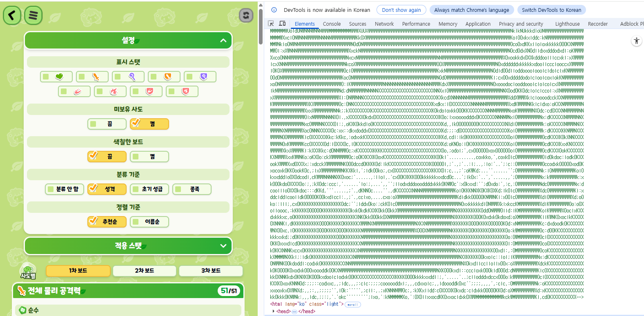
Task: Click the Don't show again button
Action: click(401, 10)
